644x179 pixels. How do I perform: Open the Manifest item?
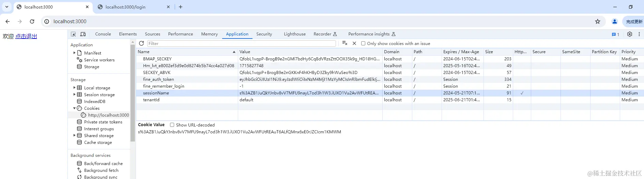click(93, 53)
